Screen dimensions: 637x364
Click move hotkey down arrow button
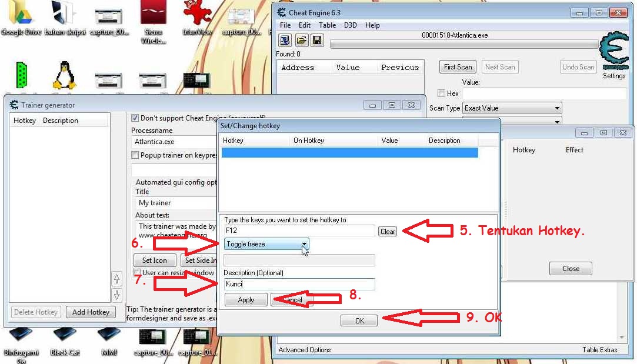point(116,295)
